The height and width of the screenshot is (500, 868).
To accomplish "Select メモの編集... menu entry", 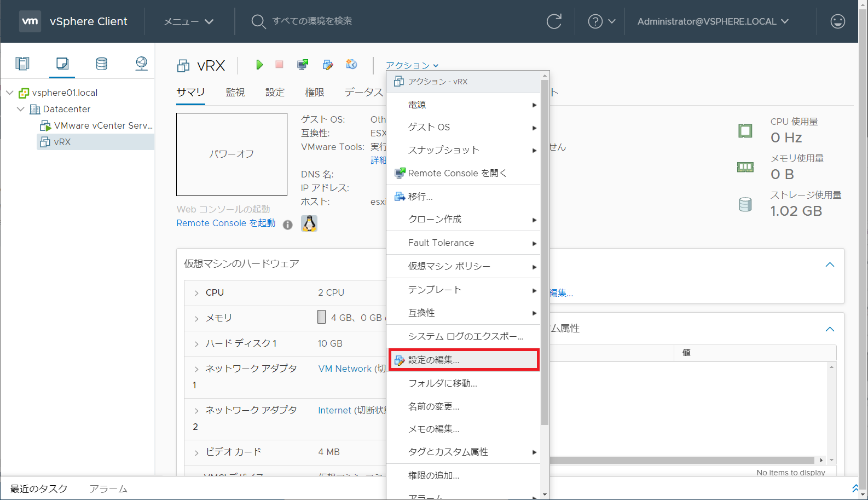I will (464, 429).
